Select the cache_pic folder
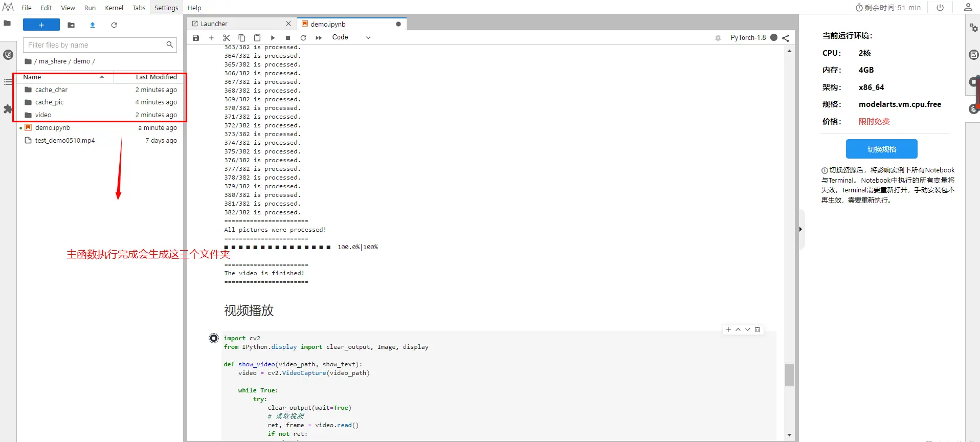980x442 pixels. pyautogui.click(x=100, y=102)
